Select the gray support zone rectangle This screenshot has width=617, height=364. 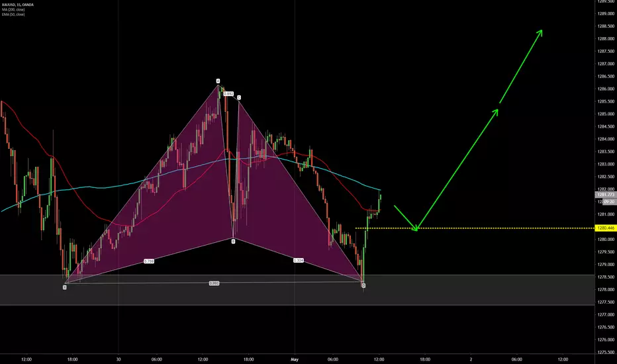click(297, 290)
